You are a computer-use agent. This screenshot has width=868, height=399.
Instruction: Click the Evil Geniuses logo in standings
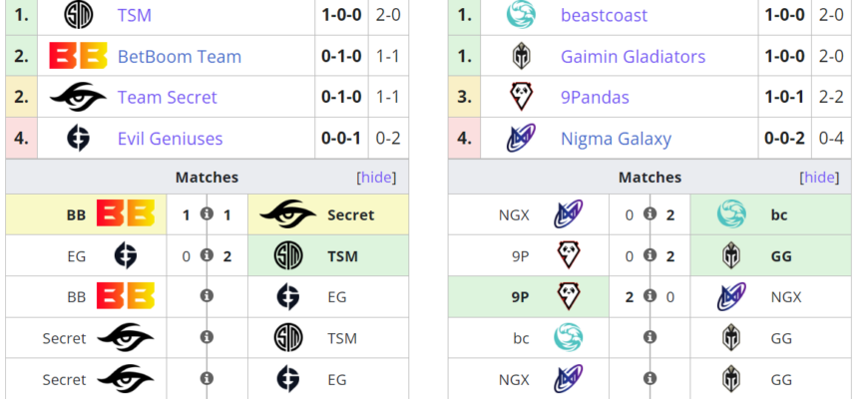[x=78, y=138]
